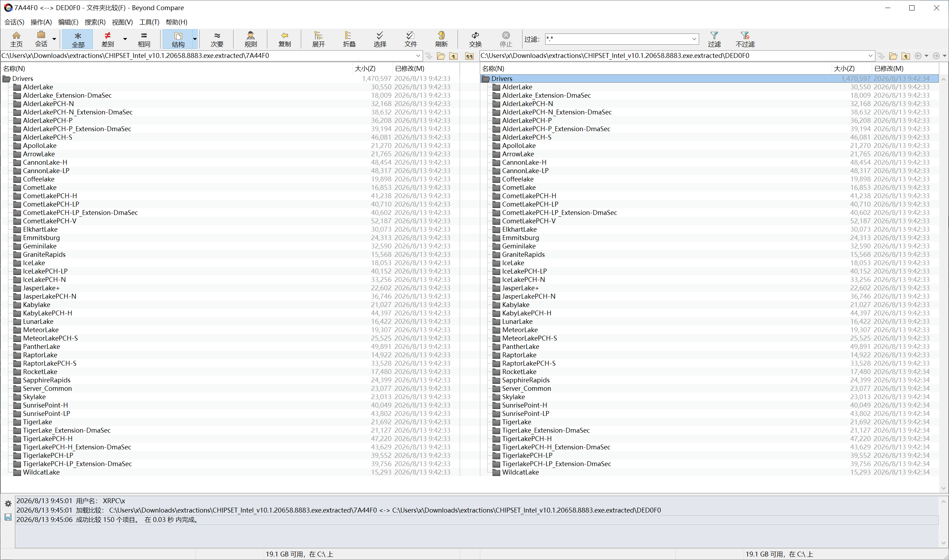Select the right Drivers root folder

point(709,79)
